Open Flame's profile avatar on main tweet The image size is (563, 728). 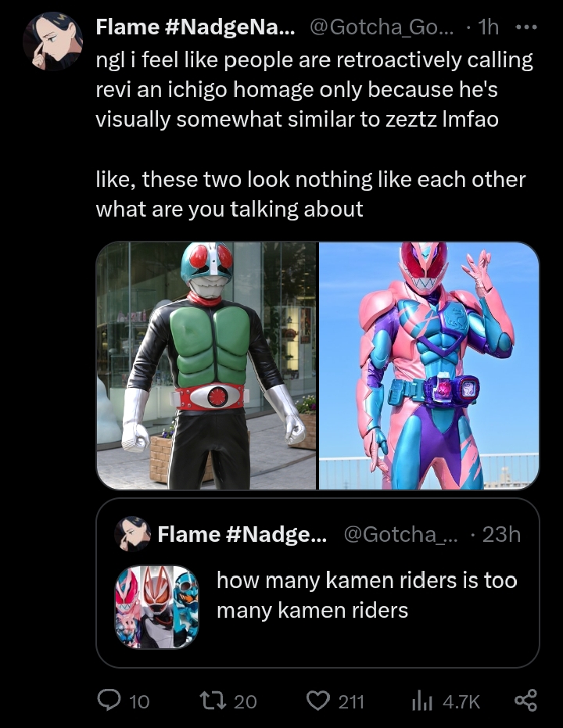(52, 41)
